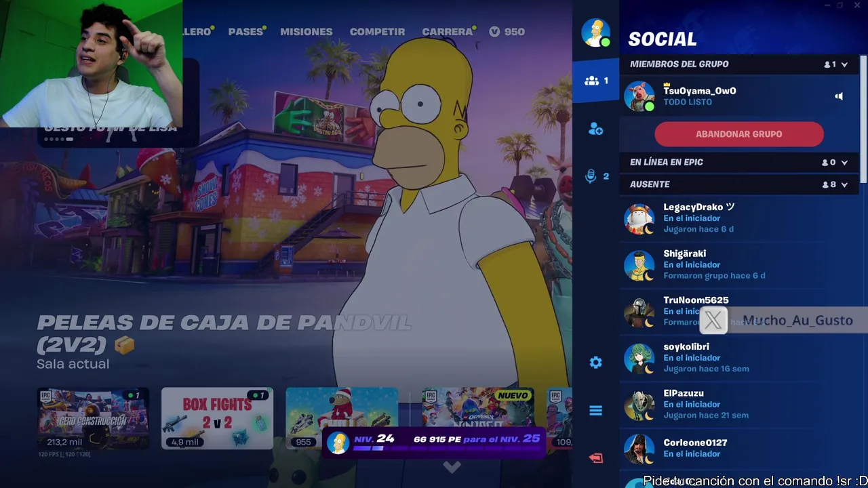Click the Homer icon in level bar

click(338, 442)
